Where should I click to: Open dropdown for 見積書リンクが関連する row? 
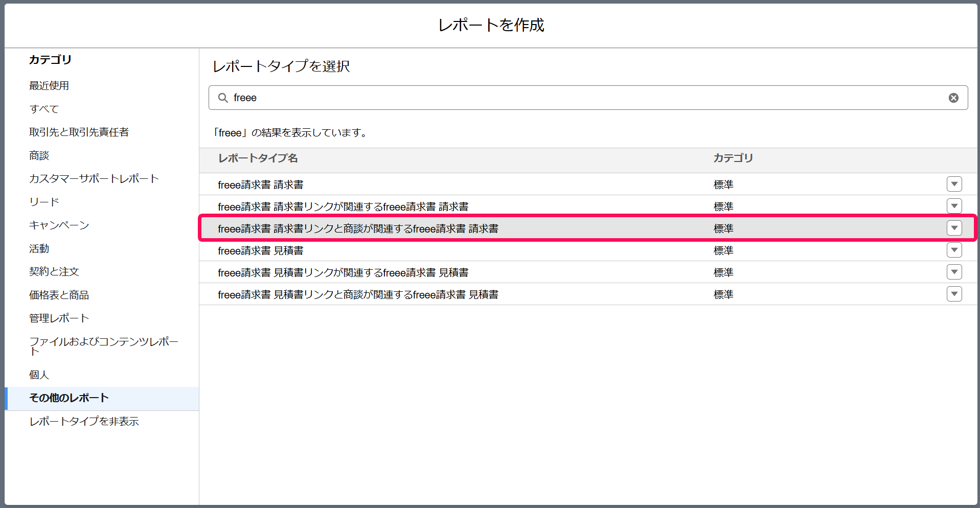954,272
